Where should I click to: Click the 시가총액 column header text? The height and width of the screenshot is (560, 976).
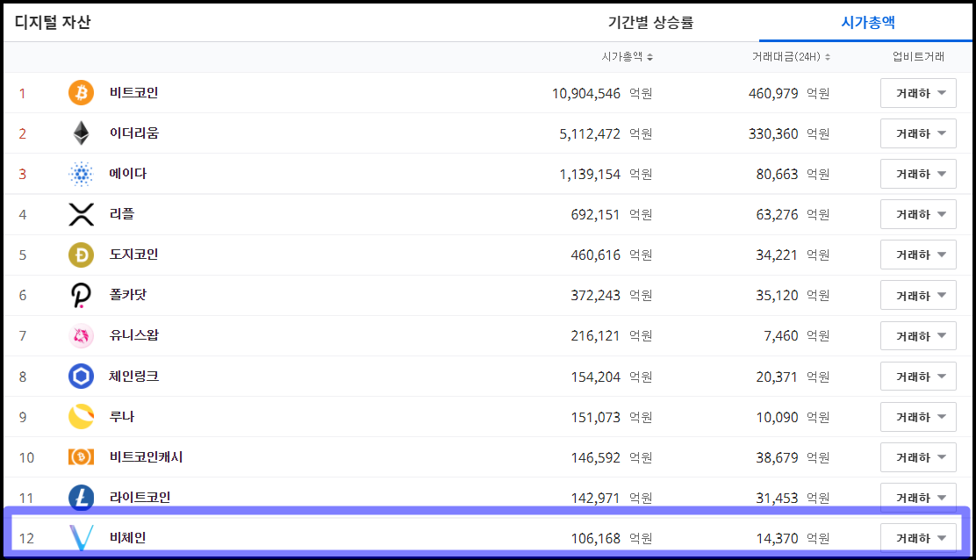pyautogui.click(x=621, y=57)
